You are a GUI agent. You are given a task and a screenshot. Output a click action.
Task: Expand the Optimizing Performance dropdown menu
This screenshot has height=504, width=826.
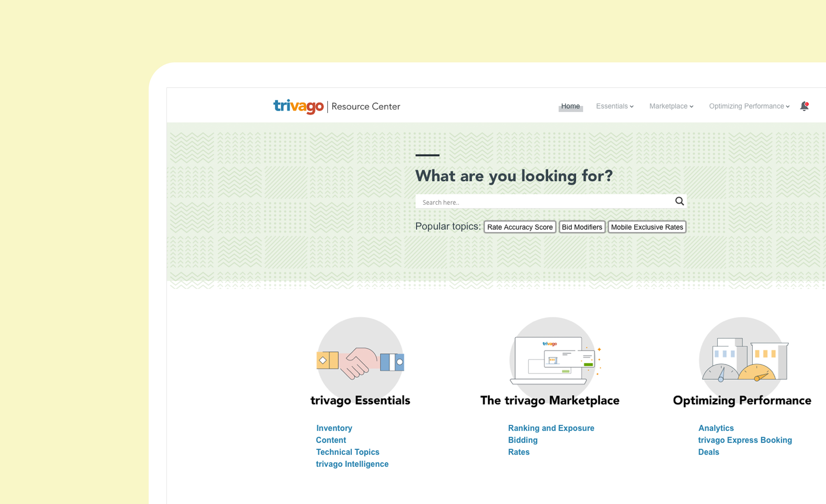coord(749,106)
